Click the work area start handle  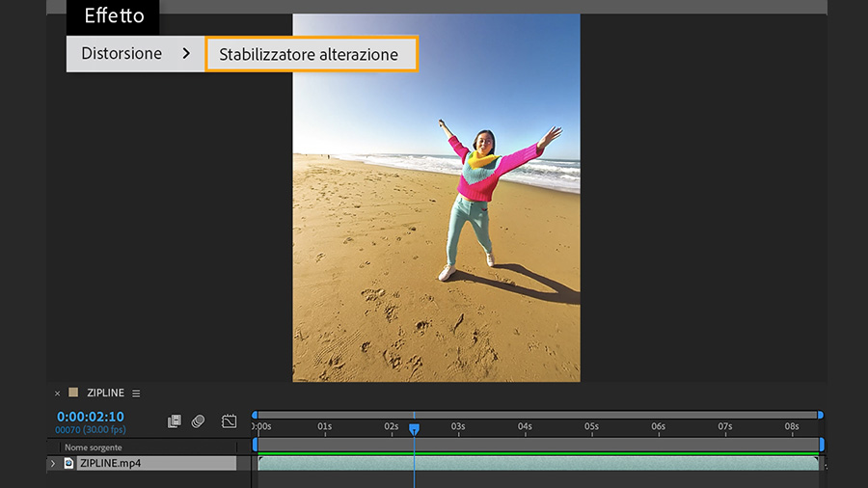[256, 444]
